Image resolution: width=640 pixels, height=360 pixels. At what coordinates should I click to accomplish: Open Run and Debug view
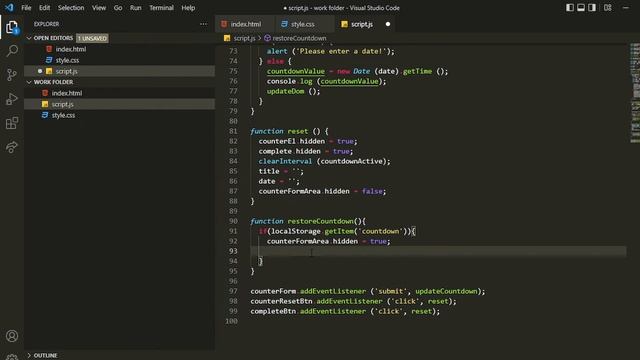(12, 99)
